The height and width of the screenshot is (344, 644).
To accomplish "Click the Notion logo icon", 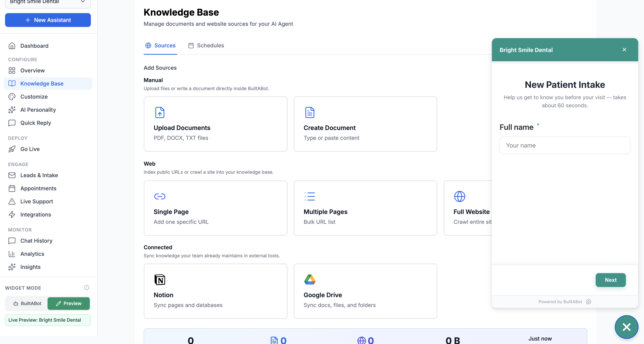I will pos(159,280).
